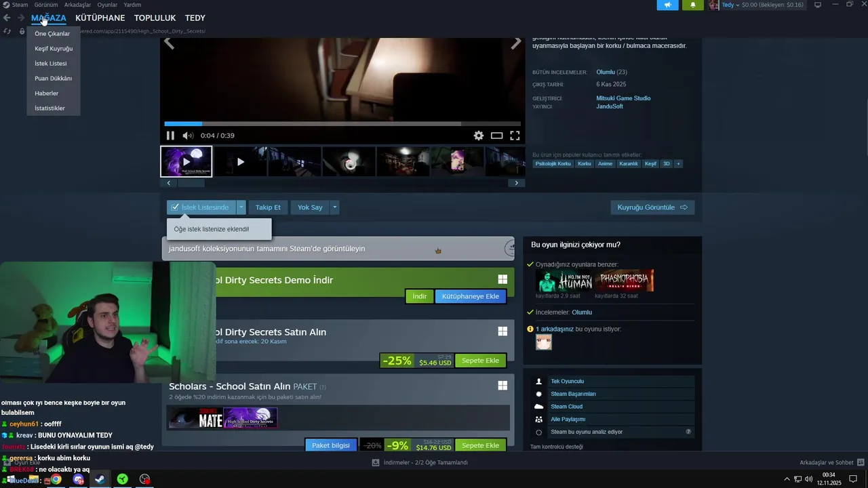Viewport: 868px width, 488px height.
Task: Add the 5.46 USD game to cart
Action: pos(480,361)
